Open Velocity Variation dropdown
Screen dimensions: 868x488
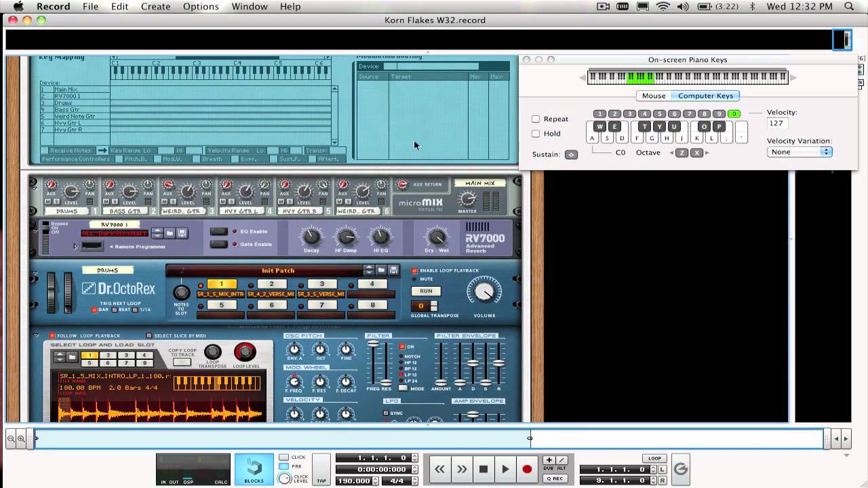coord(800,152)
